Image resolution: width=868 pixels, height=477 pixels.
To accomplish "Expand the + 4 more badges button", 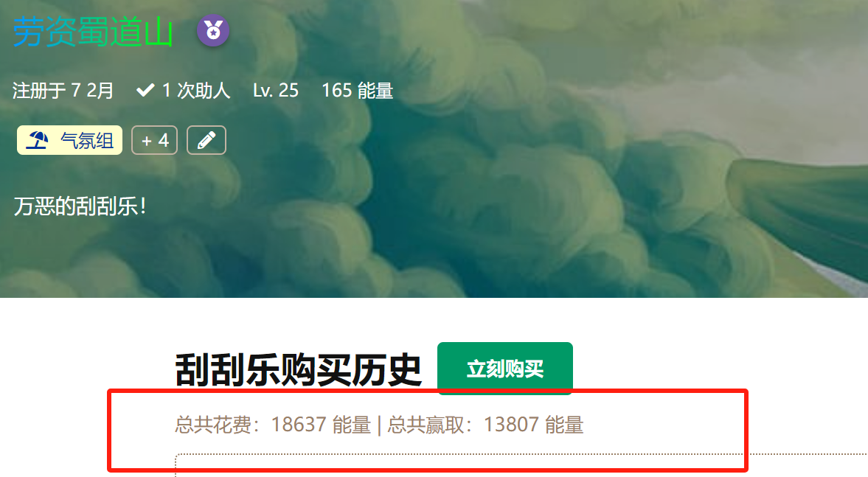I will [154, 140].
